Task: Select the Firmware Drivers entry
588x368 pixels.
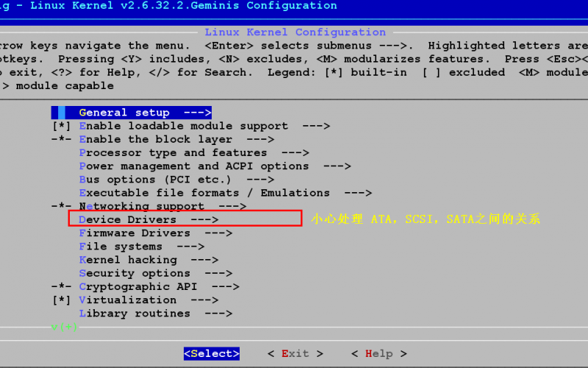Action: point(155,233)
